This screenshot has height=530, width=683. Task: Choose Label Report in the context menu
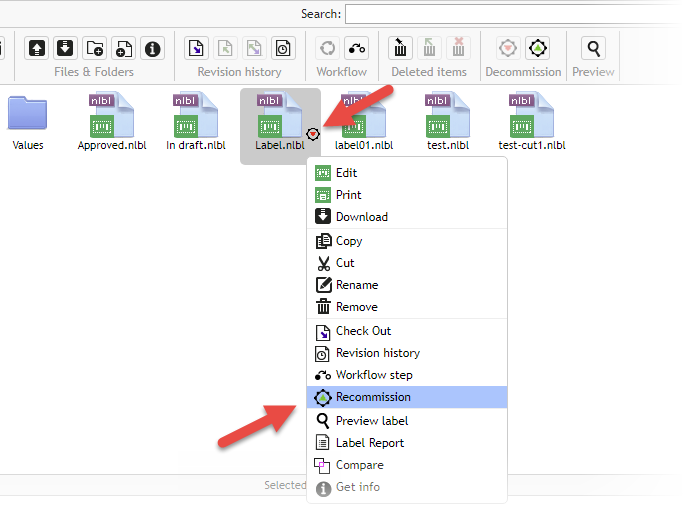click(370, 443)
